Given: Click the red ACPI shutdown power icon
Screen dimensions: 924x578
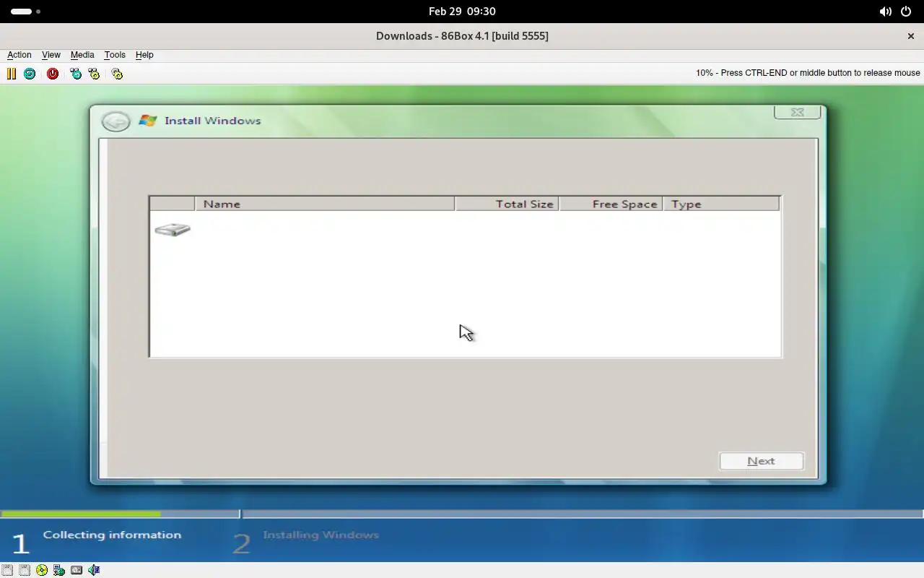Looking at the screenshot, I should [53, 74].
